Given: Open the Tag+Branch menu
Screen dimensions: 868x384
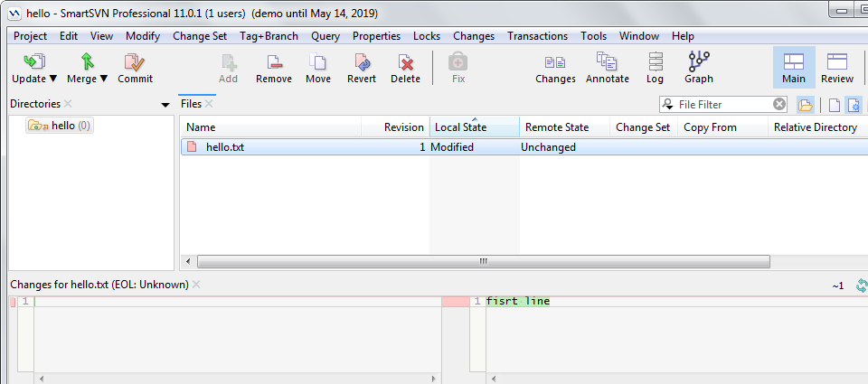Looking at the screenshot, I should point(269,36).
